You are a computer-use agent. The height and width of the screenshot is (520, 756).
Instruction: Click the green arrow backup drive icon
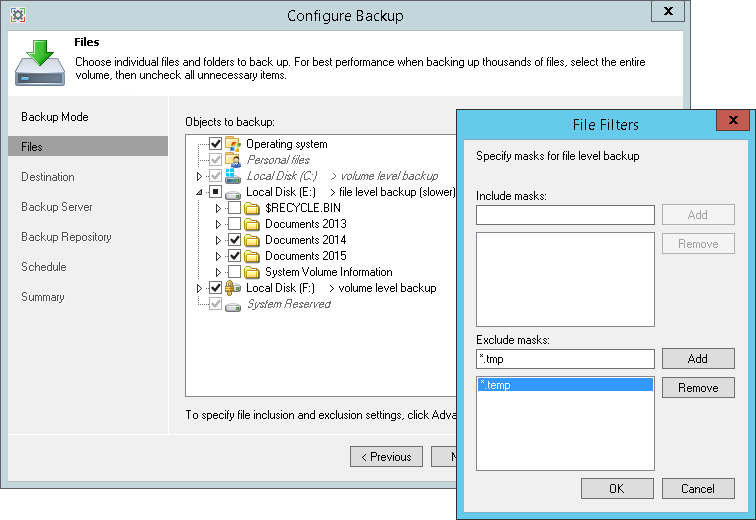tap(40, 63)
